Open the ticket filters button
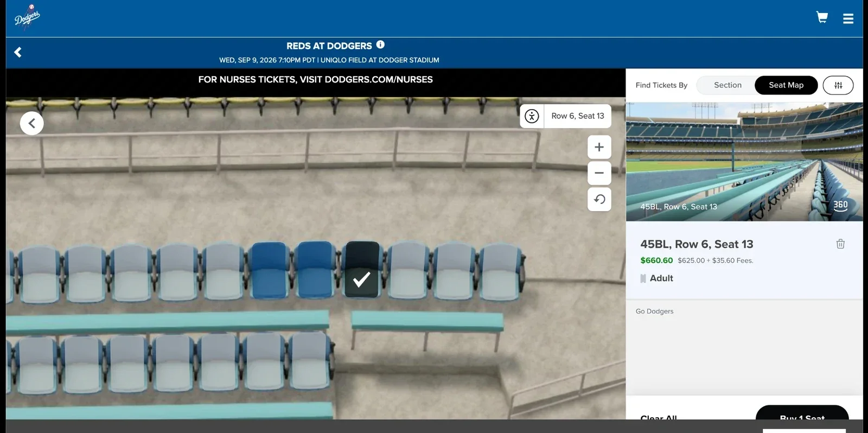The height and width of the screenshot is (433, 868). 838,85
